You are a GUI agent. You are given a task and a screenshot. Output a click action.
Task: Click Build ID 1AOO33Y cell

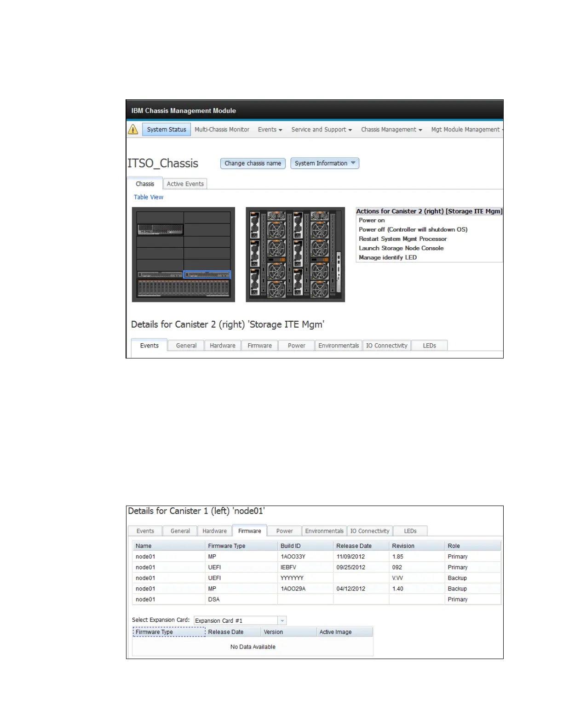pyautogui.click(x=305, y=557)
